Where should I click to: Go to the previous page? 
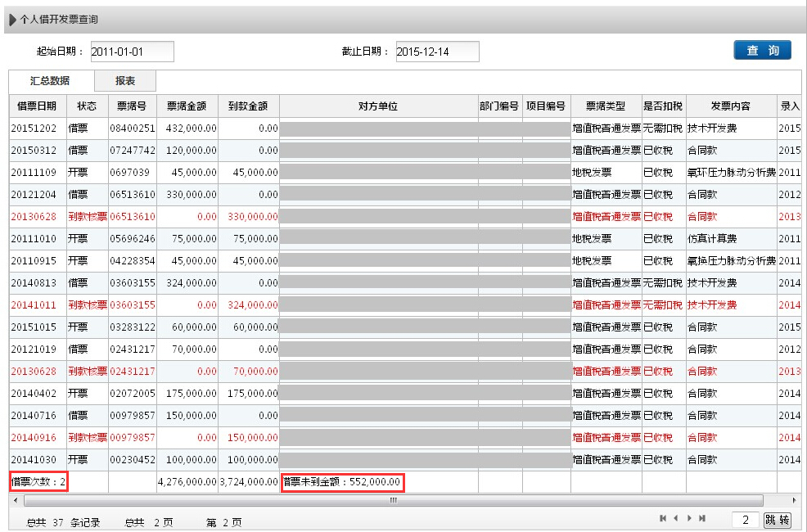[675, 518]
